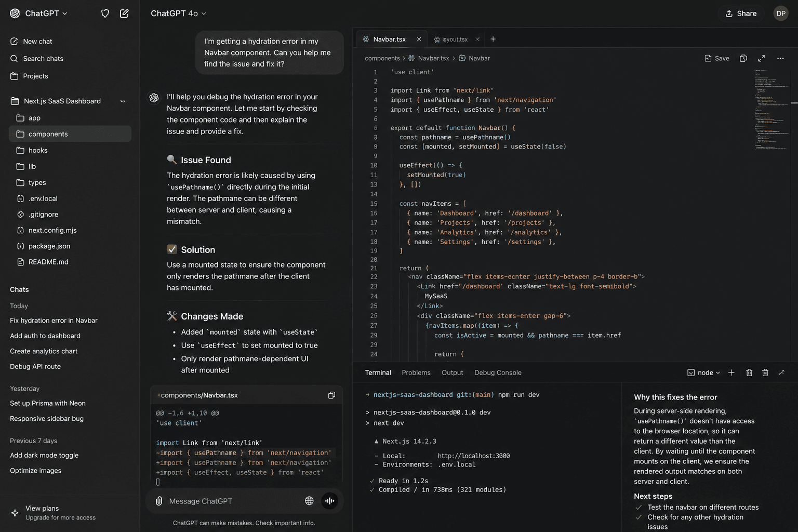
Task: Add a new terminal with plus icon
Action: point(731,373)
